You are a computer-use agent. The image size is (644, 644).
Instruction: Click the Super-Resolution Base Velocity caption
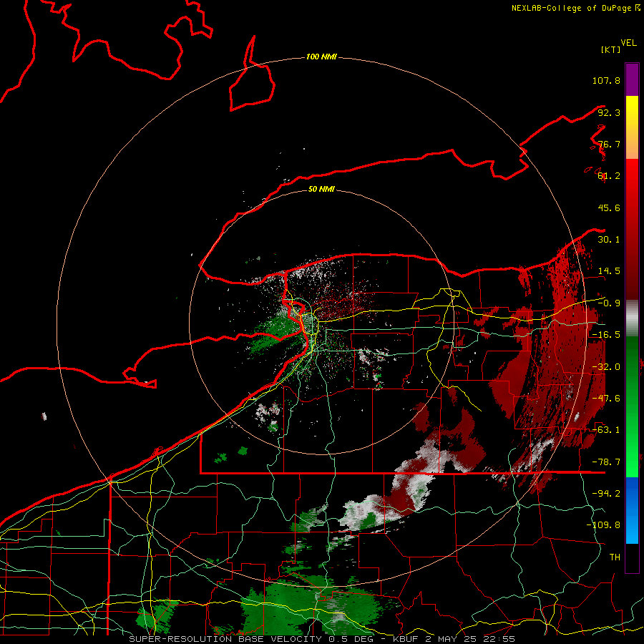pyautogui.click(x=321, y=639)
